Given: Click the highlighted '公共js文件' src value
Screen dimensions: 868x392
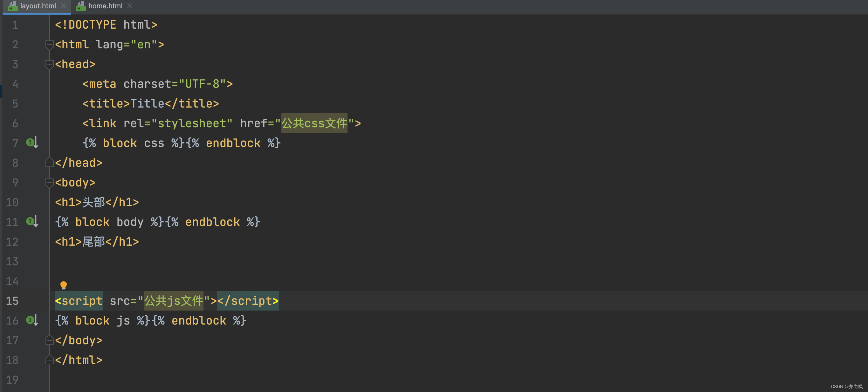Looking at the screenshot, I should [174, 301].
